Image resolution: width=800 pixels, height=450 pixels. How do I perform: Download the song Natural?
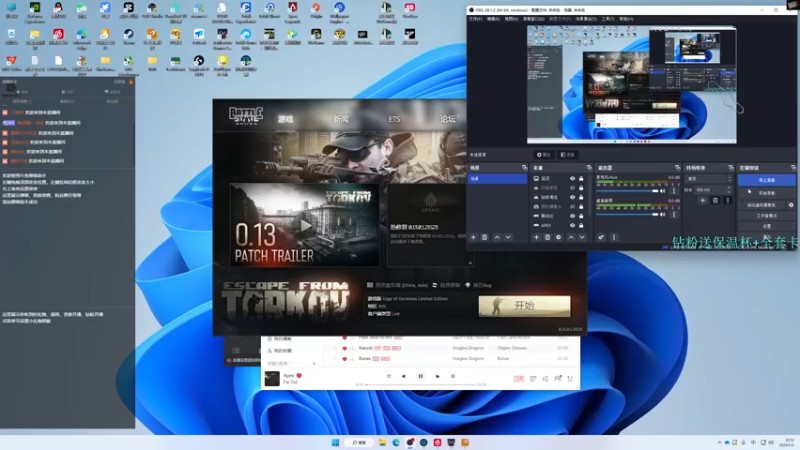(352, 348)
